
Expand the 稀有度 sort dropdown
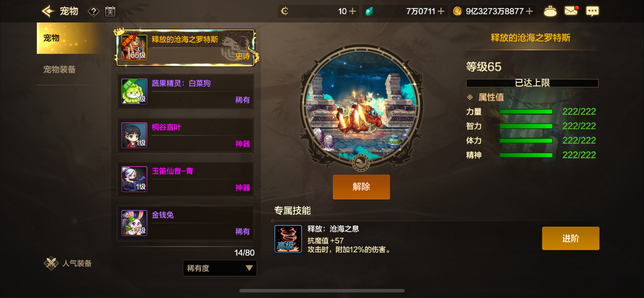(x=220, y=268)
